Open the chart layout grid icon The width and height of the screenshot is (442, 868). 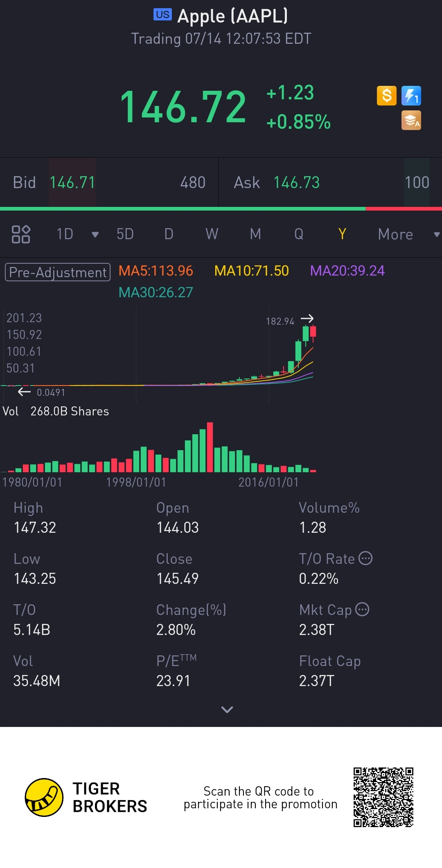[x=21, y=234]
